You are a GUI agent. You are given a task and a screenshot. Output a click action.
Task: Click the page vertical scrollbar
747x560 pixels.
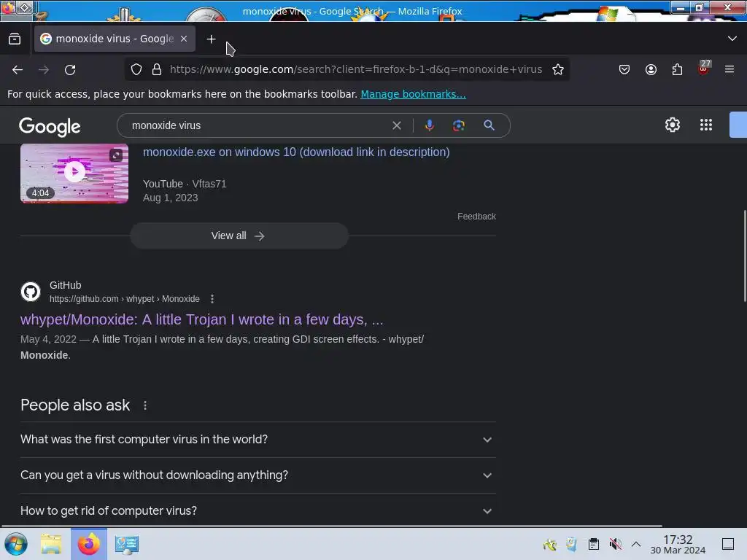(x=745, y=256)
